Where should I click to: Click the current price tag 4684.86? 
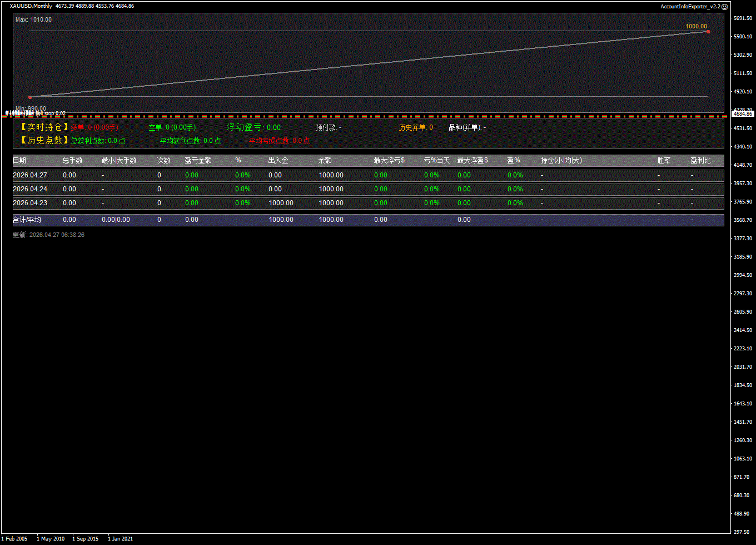[743, 113]
